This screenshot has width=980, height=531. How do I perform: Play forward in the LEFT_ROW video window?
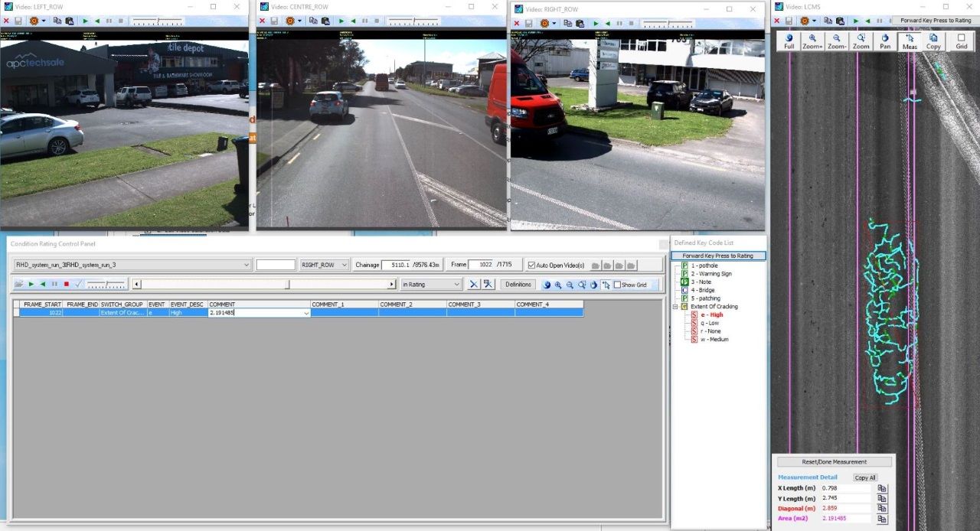coord(83,21)
